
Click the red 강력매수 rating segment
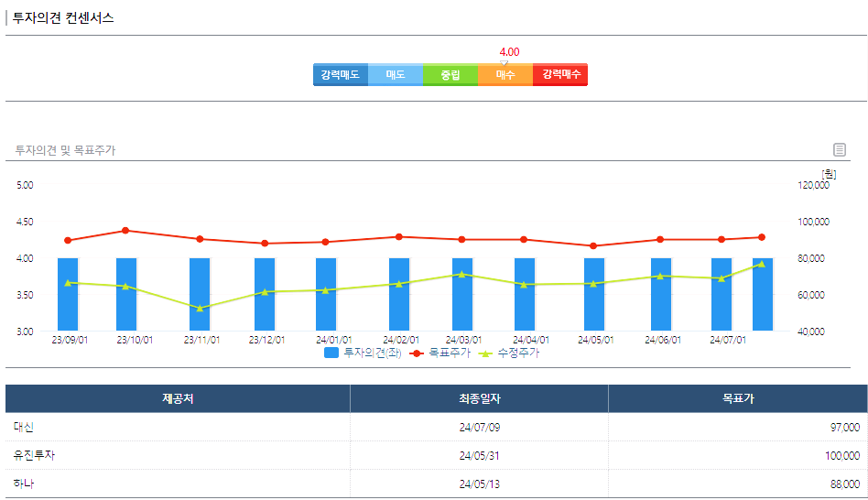point(560,75)
